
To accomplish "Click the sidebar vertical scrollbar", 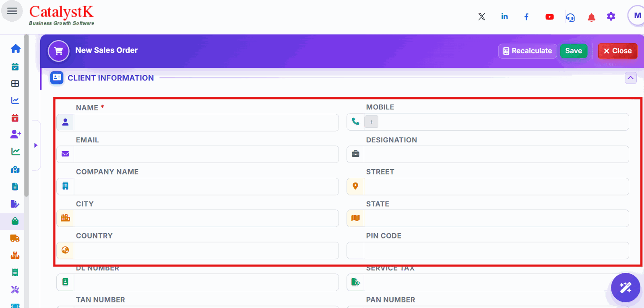I will 27,116.
